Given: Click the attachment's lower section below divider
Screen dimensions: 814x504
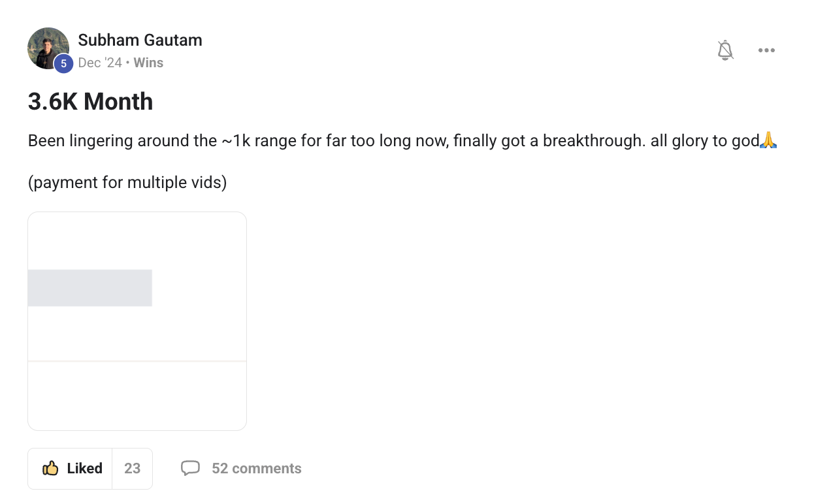Looking at the screenshot, I should (137, 395).
